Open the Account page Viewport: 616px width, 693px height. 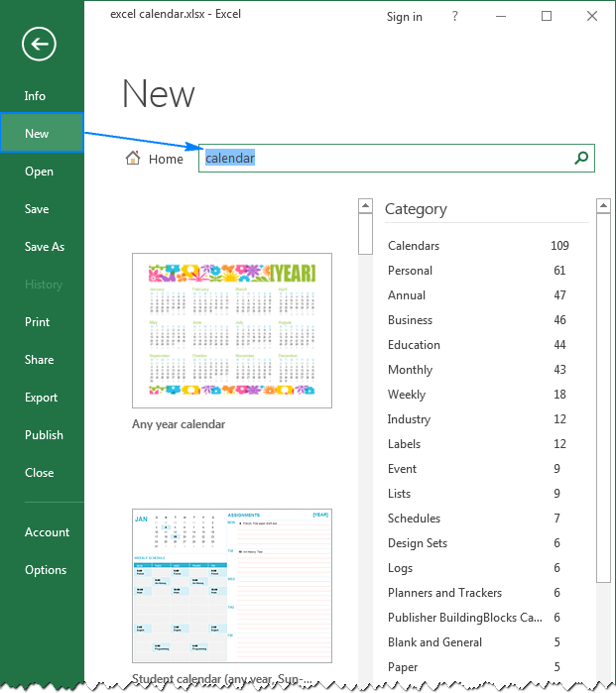(48, 532)
